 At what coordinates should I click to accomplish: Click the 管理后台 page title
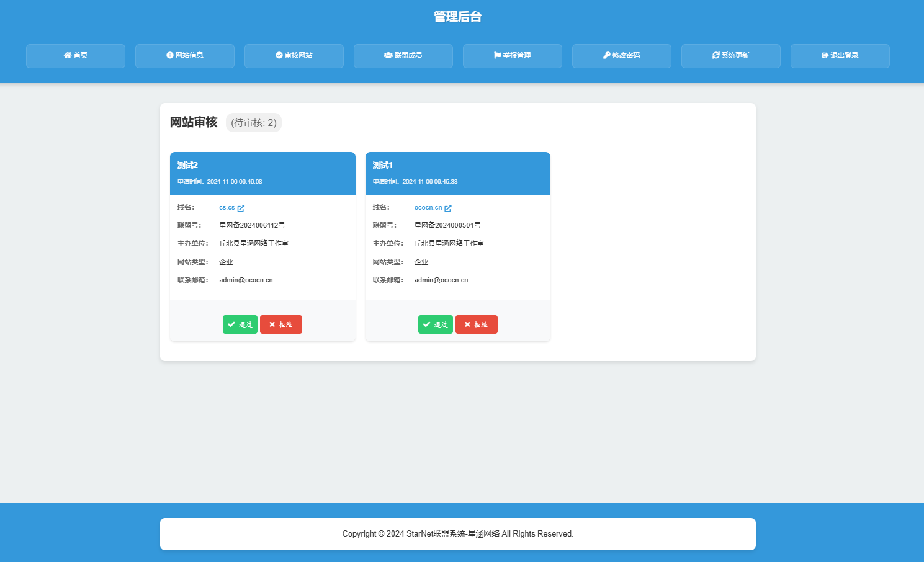point(457,17)
